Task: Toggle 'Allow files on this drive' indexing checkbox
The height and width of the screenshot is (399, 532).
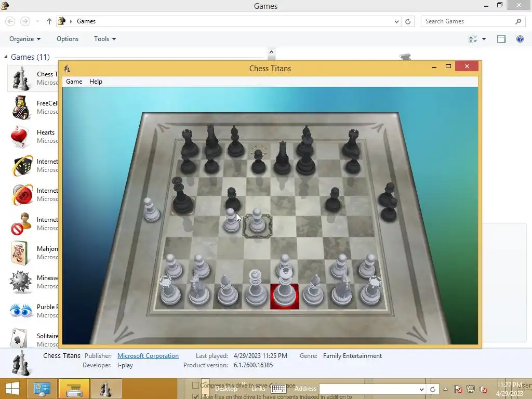Action: coord(195,396)
